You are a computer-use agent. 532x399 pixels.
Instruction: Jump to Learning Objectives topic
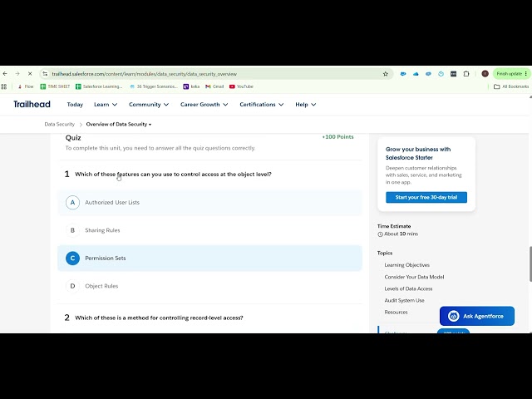click(x=406, y=265)
